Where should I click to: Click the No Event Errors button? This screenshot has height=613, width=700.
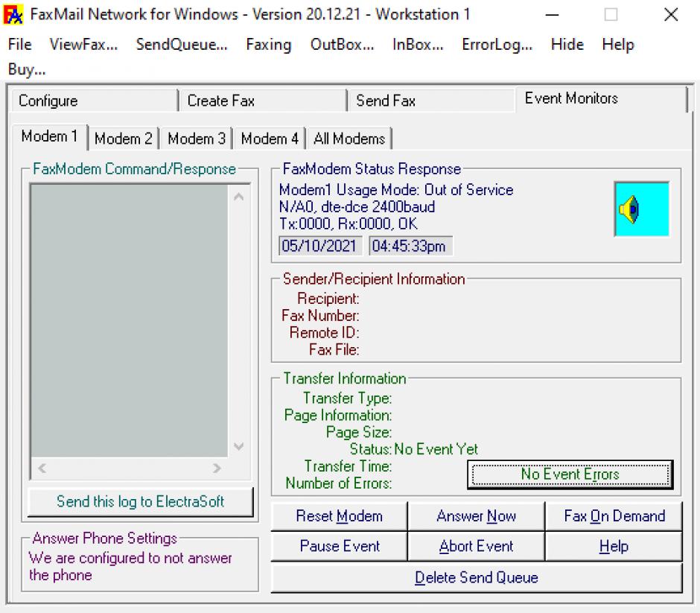click(x=570, y=474)
